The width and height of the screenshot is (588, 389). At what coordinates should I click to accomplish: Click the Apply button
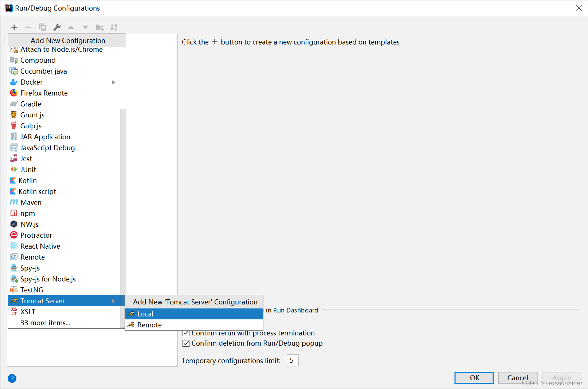point(561,378)
